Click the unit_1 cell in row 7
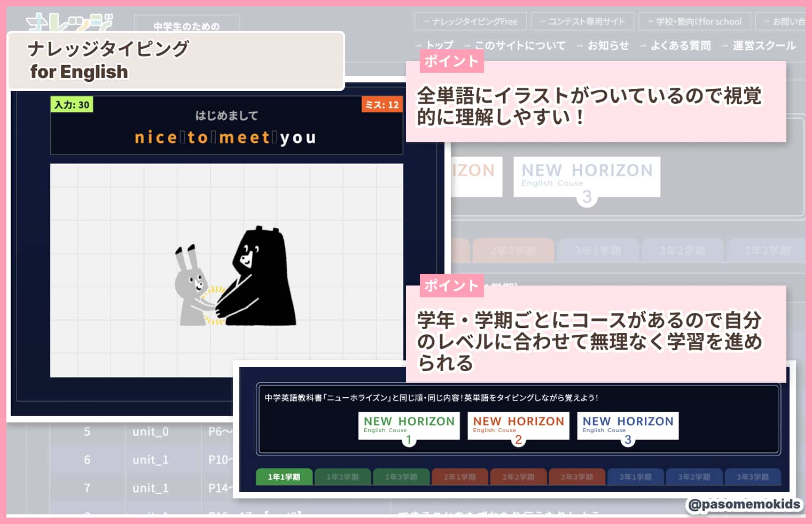The width and height of the screenshot is (812, 524). (151, 488)
